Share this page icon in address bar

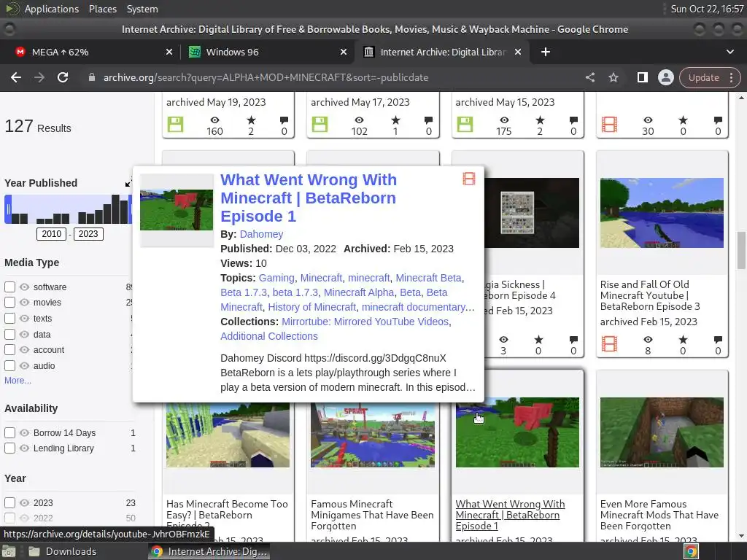[589, 77]
